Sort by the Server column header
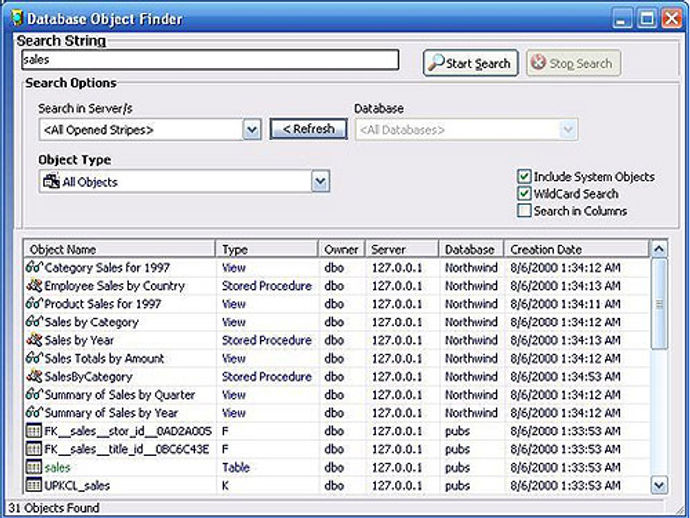Screen dimensions: 690x518 [402, 249]
